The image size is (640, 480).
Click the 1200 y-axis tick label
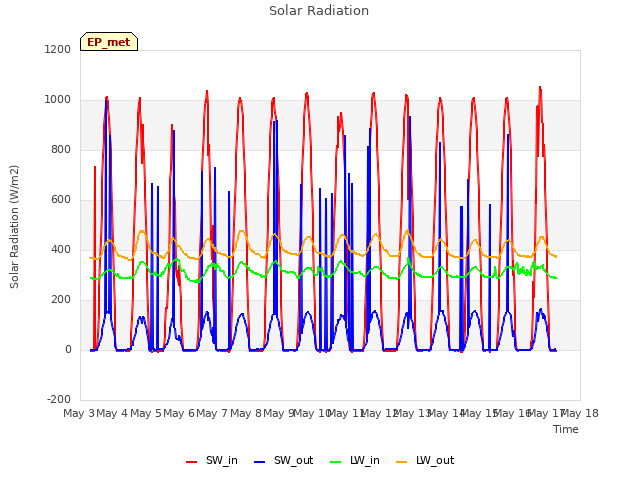(x=58, y=49)
